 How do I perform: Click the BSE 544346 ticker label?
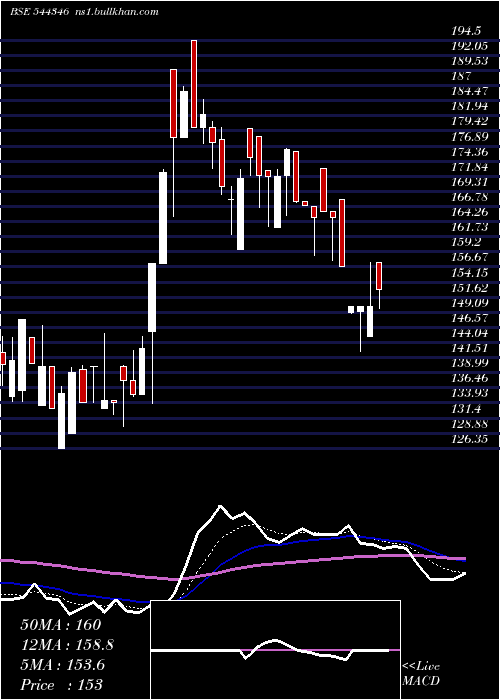coord(39,12)
